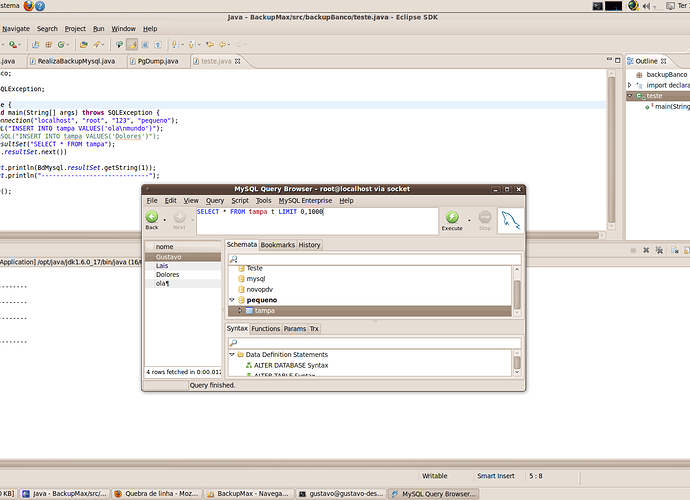690x500 pixels.
Task: Select the novopdv schema
Action: click(259, 290)
